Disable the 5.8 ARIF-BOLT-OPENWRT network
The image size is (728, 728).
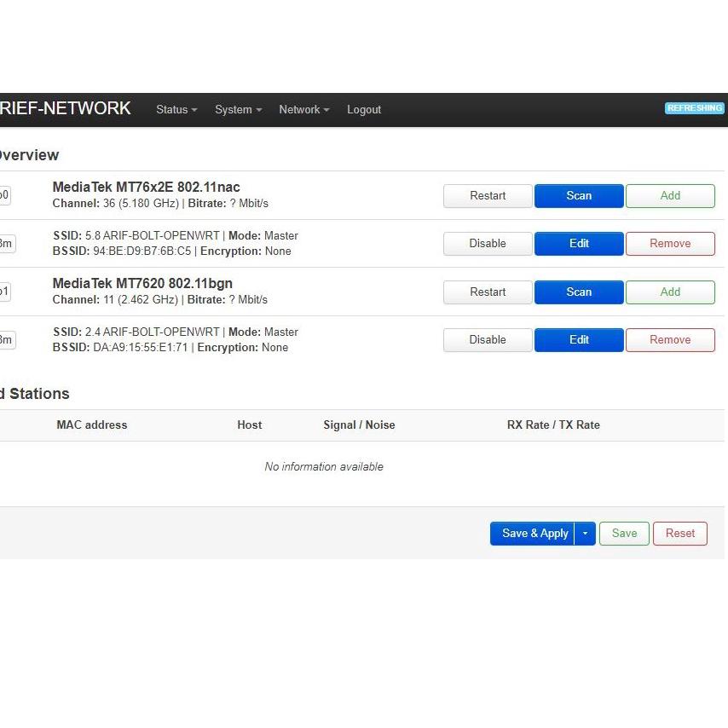[487, 243]
